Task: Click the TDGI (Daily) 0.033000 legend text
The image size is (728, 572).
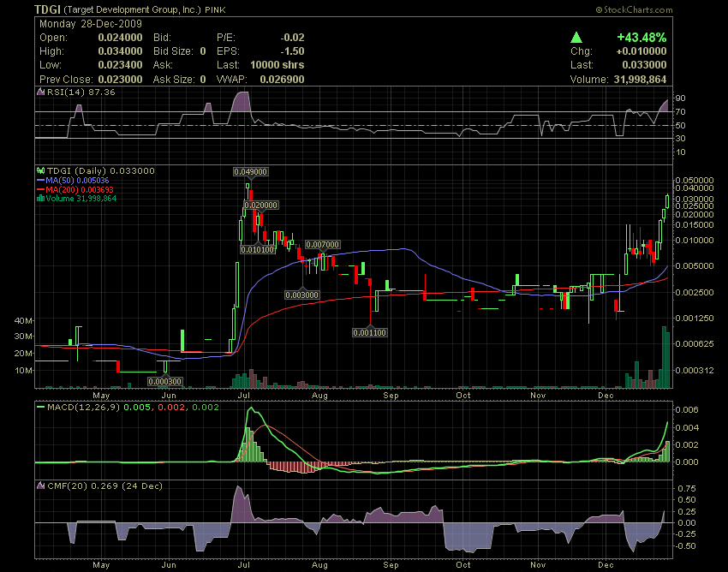Action: click(101, 171)
